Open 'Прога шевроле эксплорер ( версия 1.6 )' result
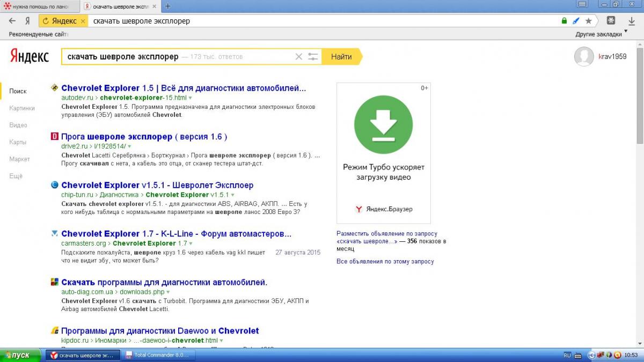Screen dimensions: 644x362 pyautogui.click(x=144, y=137)
